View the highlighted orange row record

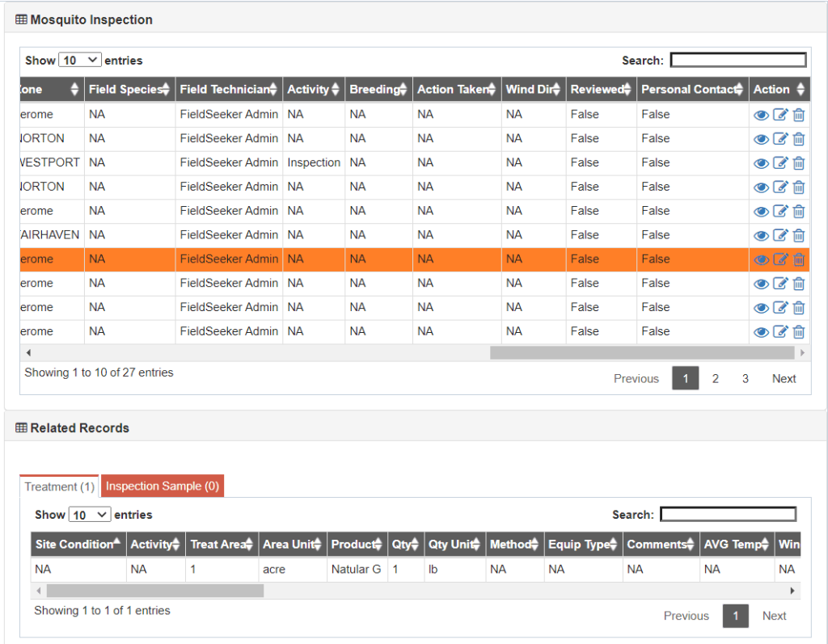pyautogui.click(x=760, y=259)
